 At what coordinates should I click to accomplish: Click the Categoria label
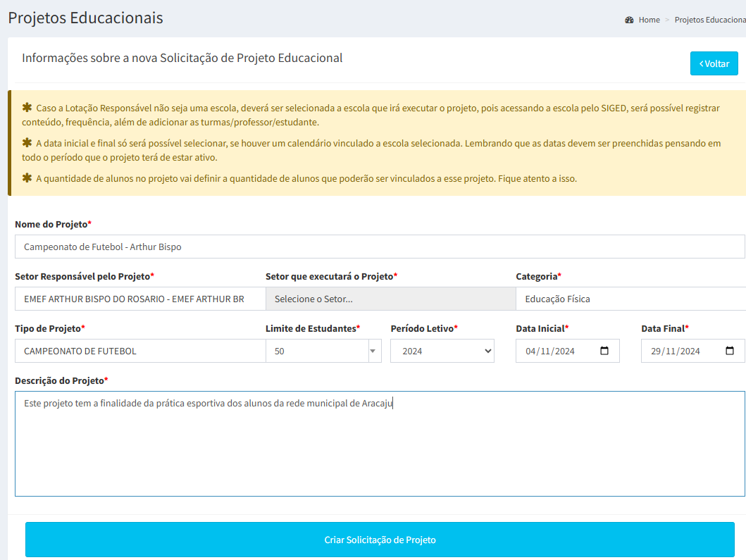coord(539,276)
